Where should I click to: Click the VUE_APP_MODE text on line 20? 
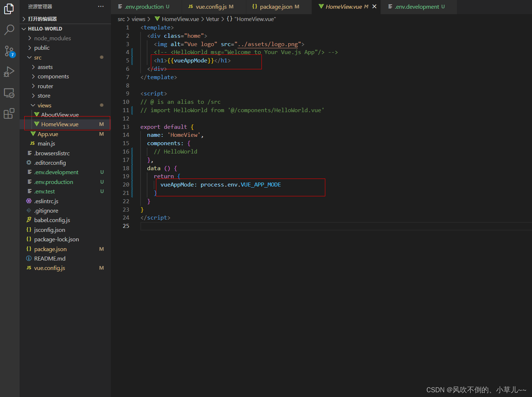(x=261, y=185)
